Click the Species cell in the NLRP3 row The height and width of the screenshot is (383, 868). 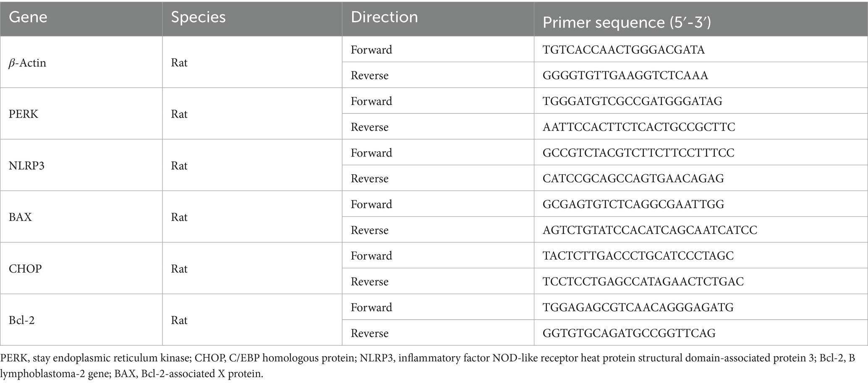click(x=179, y=166)
